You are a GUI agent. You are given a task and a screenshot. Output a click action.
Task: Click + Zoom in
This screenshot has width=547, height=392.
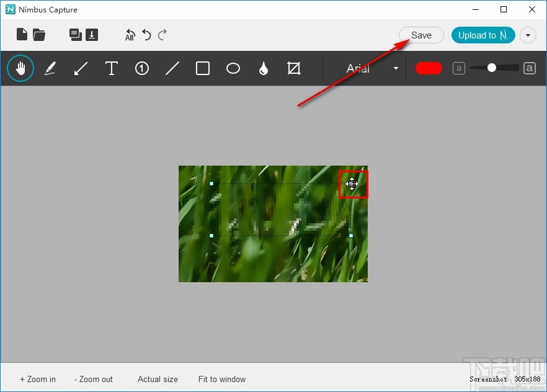(x=38, y=379)
